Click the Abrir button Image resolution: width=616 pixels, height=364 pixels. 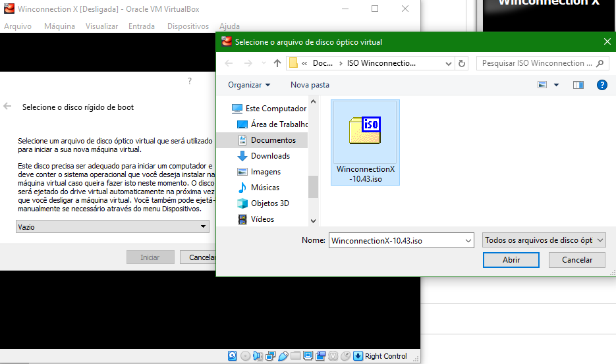511,260
